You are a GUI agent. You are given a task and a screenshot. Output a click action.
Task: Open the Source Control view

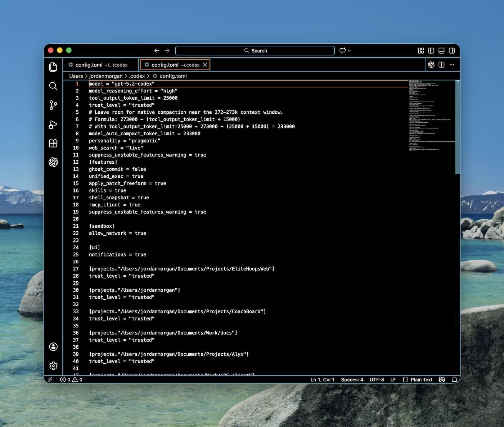click(53, 105)
